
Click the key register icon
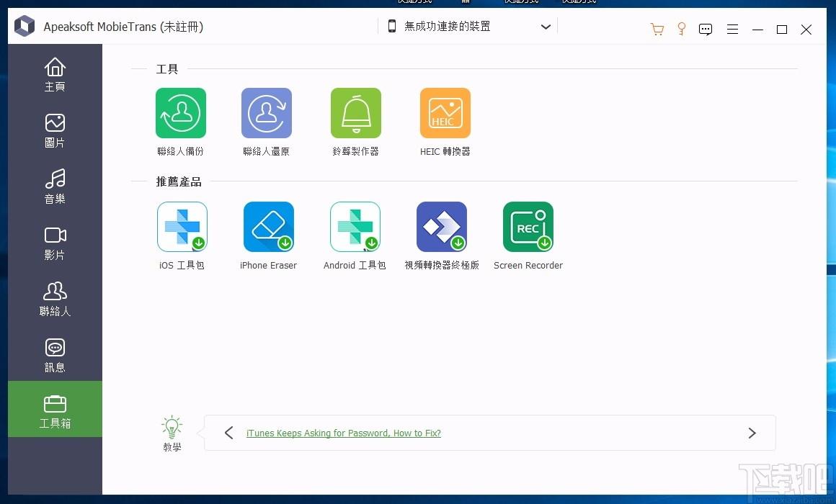tap(681, 29)
